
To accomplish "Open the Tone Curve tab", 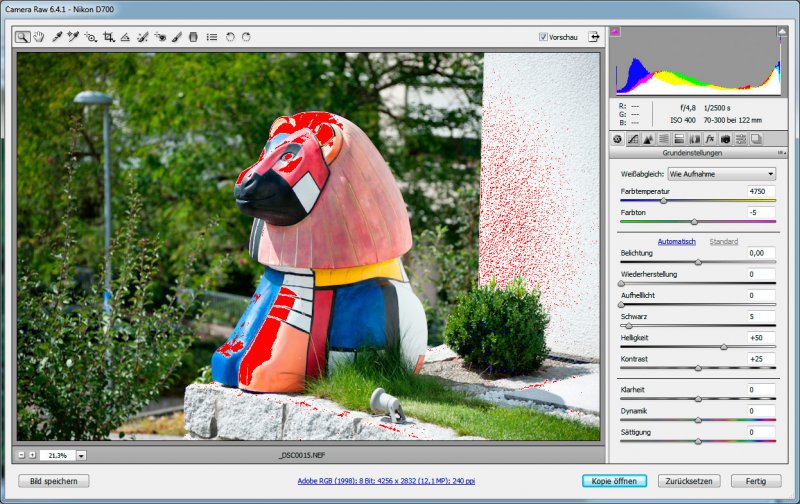I will [633, 139].
